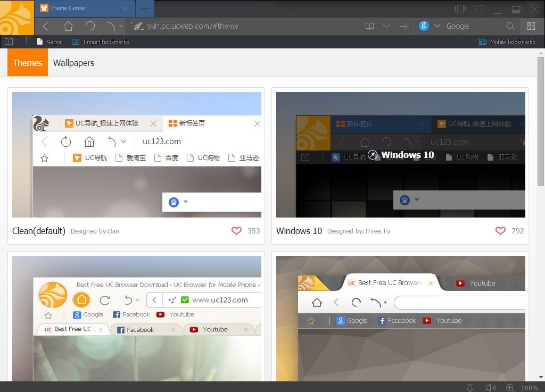Focus the skin.pc.ucweb.com address field
Viewport: 545px width, 392px height.
click(x=193, y=26)
